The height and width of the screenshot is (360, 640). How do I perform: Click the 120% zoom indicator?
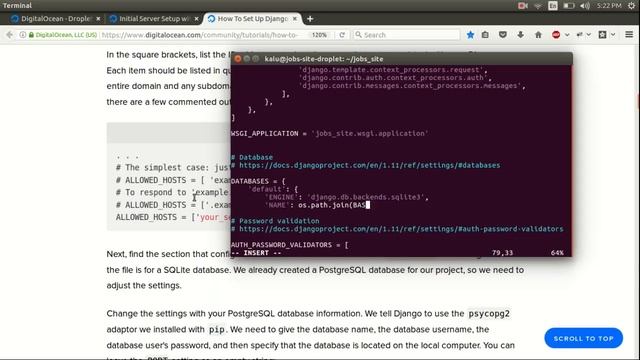tap(319, 35)
